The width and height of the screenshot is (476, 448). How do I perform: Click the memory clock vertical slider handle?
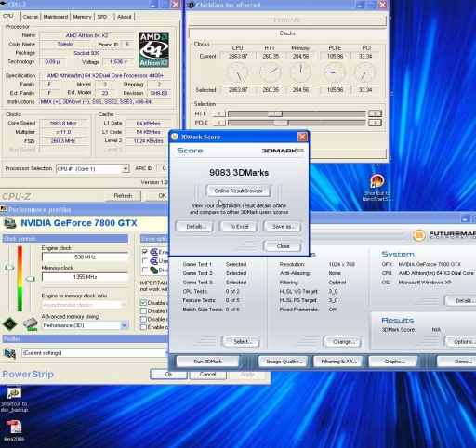click(30, 279)
